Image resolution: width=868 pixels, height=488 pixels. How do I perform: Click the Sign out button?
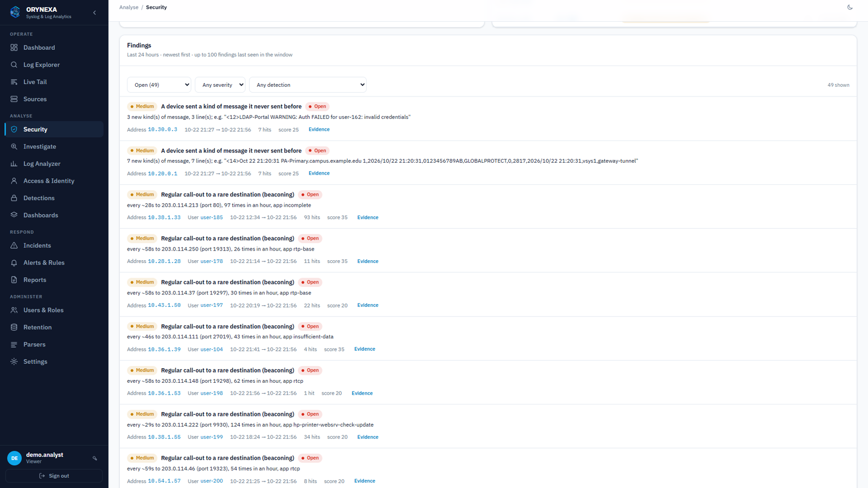(x=54, y=476)
